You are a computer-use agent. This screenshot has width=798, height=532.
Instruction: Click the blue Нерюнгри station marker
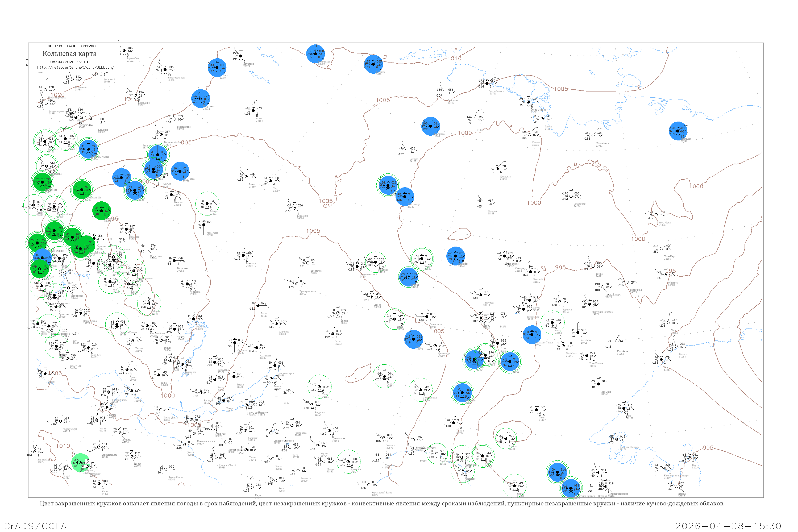[x=462, y=393]
